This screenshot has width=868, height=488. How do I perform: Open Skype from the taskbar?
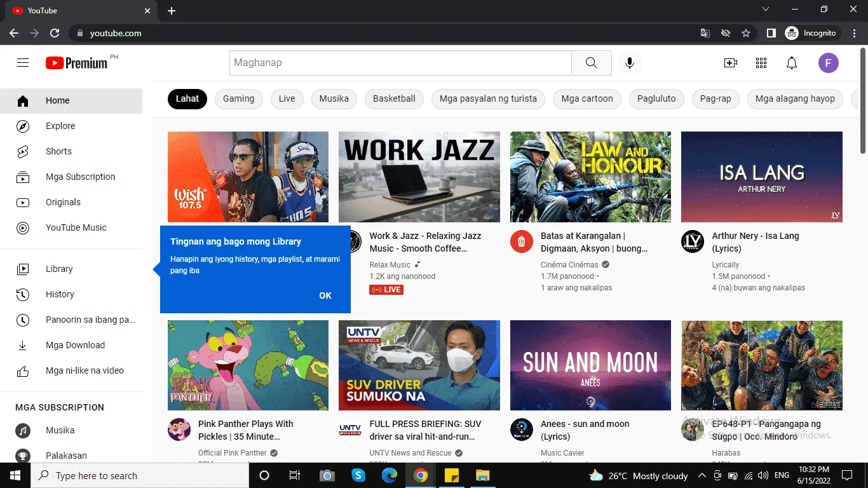tap(358, 475)
